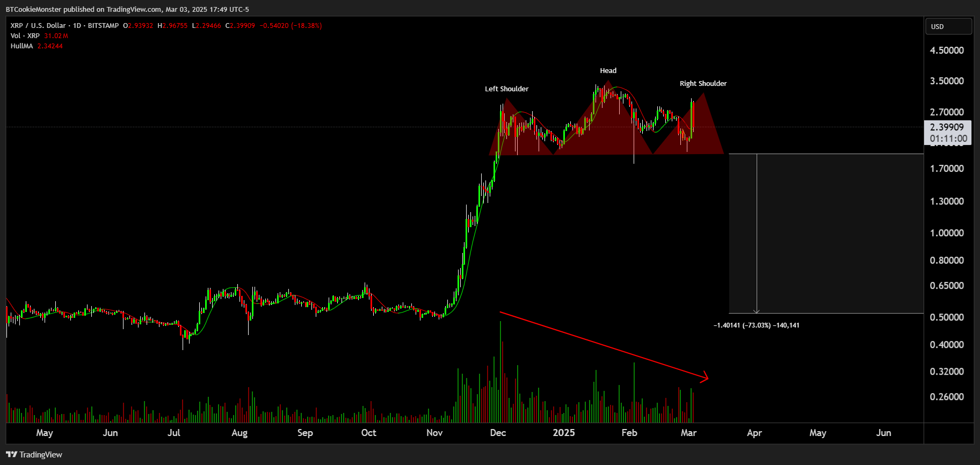Click the 2025 marker on the time axis

[564, 433]
